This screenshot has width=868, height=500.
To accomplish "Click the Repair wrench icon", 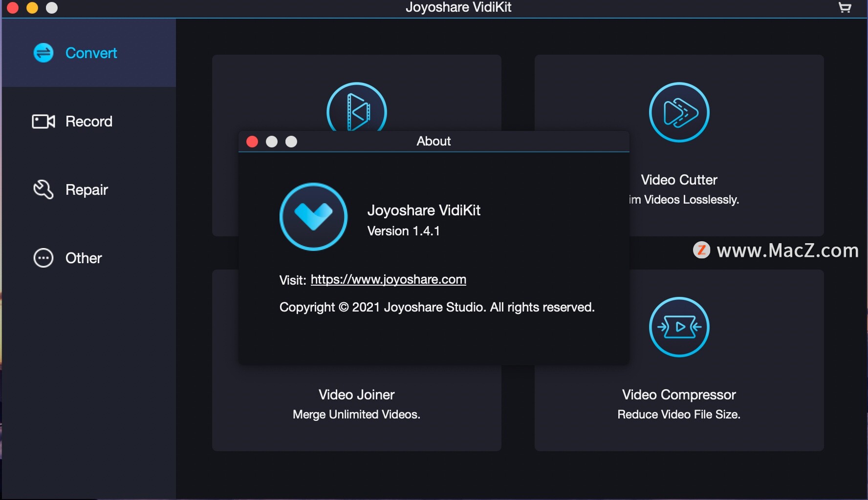I will click(x=43, y=189).
